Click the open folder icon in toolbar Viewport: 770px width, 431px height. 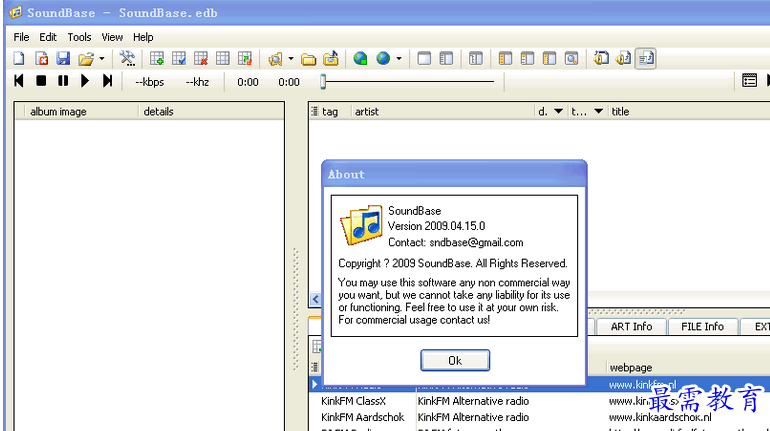tap(86, 59)
